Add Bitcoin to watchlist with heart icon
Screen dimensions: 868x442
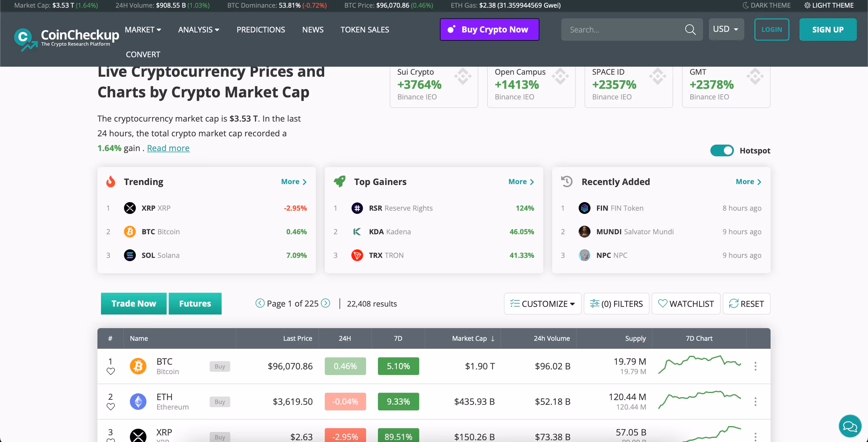click(x=110, y=371)
